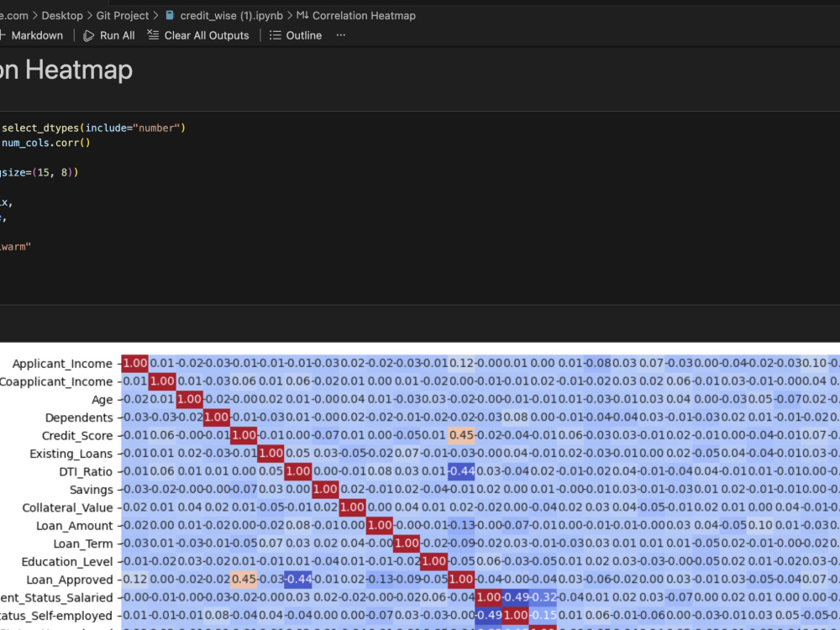Click the -0.13 cell in the Loan_Amount row
This screenshot has height=630, width=840.
tap(461, 525)
